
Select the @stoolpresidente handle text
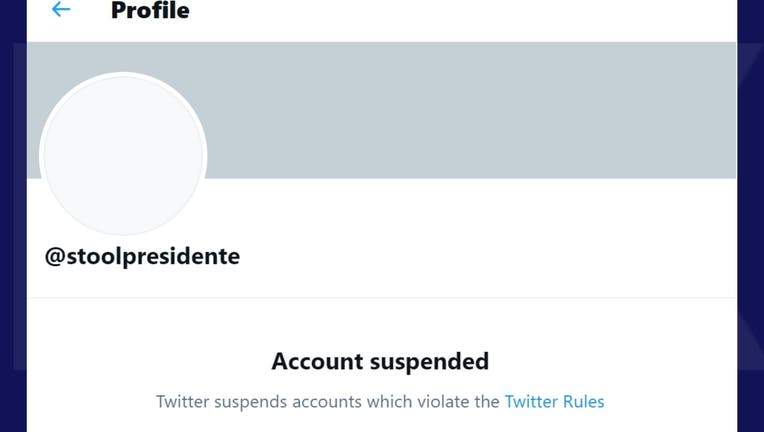point(142,256)
